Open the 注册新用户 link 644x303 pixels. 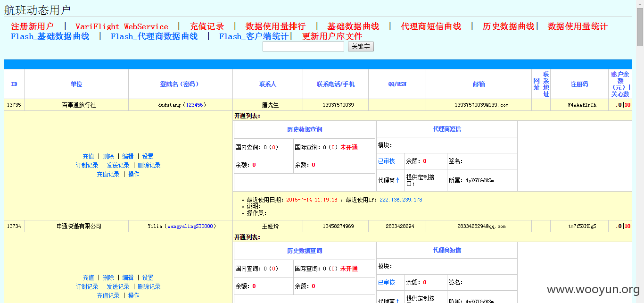tap(33, 26)
